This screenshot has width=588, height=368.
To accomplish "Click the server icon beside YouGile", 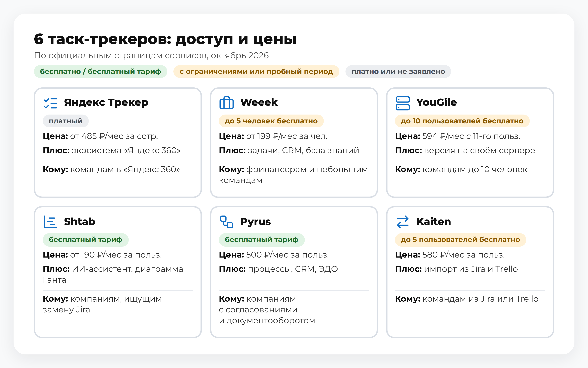I will [x=403, y=103].
